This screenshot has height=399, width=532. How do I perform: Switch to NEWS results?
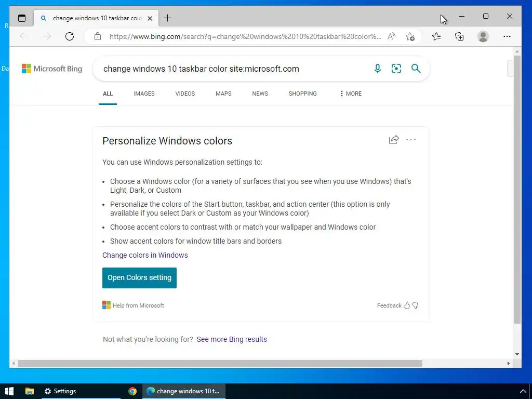(x=260, y=94)
